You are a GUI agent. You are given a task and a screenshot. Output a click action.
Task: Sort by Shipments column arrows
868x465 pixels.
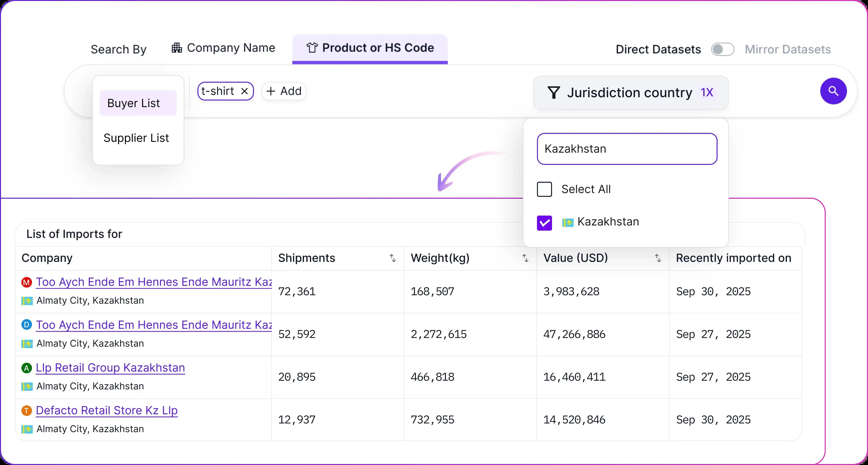(393, 258)
